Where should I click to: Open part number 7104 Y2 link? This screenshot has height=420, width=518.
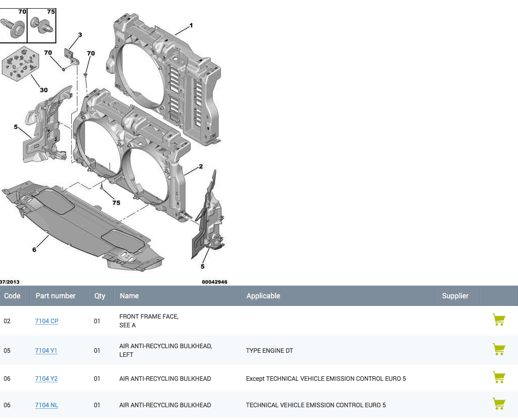pyautogui.click(x=46, y=379)
